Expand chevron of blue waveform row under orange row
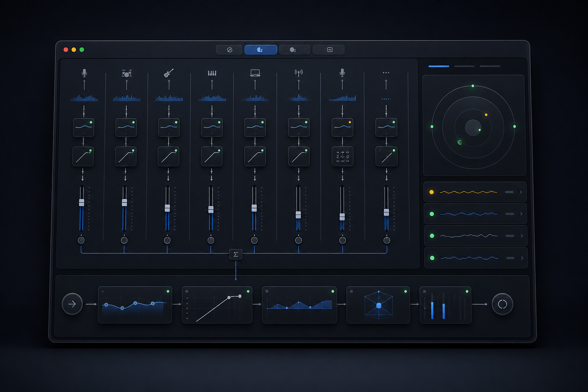Viewport: 588px width, 392px height. (521, 214)
